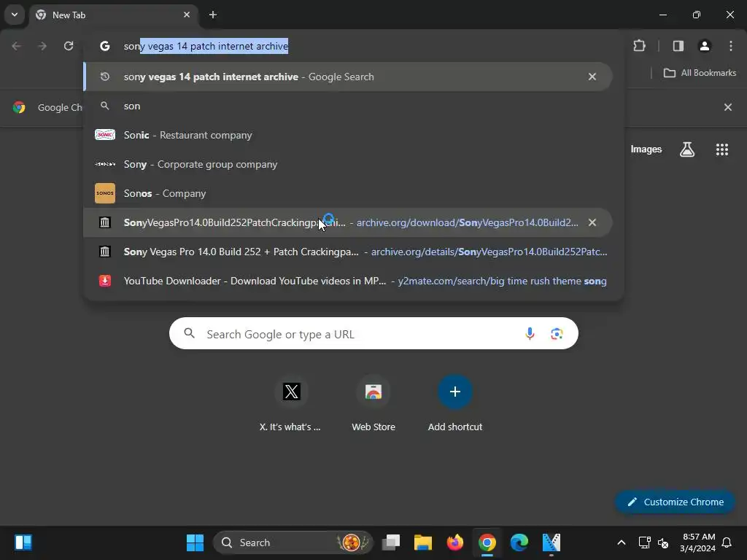
Task: Switch to Chrome in taskbar
Action: 487,542
